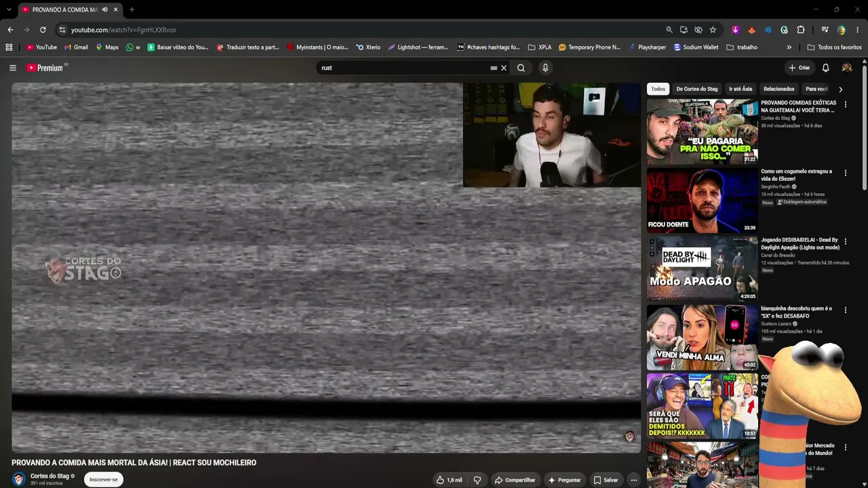Image resolution: width=868 pixels, height=488 pixels.
Task: Open the Extensions puzzle menu
Action: click(801, 30)
